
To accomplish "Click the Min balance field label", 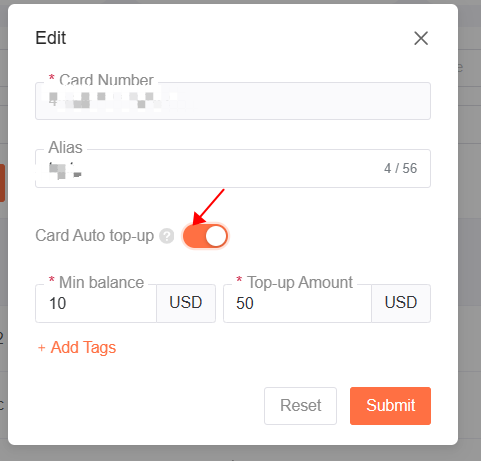I will tap(101, 282).
